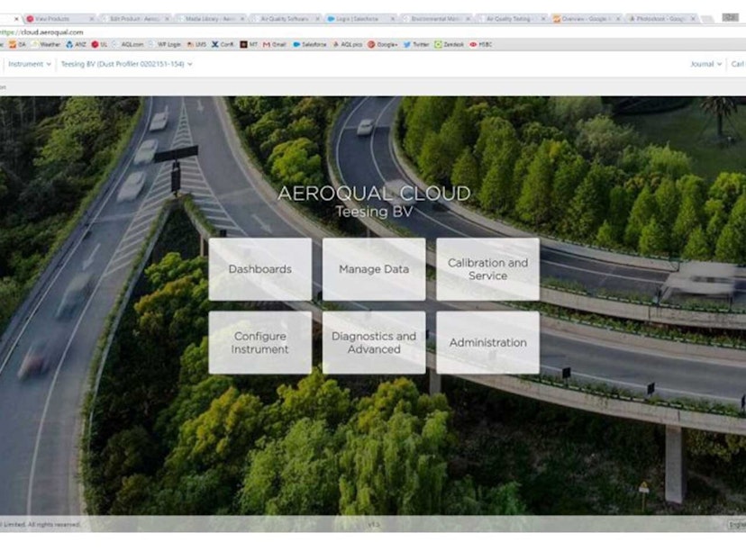
Task: Switch to the Air Quality Testing tab
Action: coord(509,18)
